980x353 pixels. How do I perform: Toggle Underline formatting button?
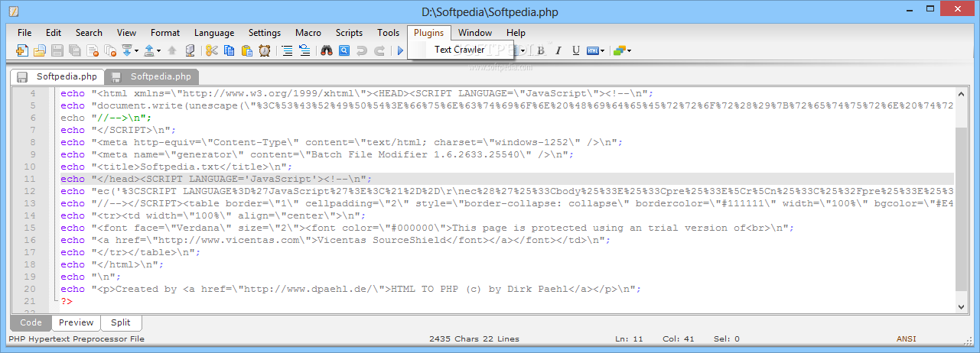[x=576, y=51]
